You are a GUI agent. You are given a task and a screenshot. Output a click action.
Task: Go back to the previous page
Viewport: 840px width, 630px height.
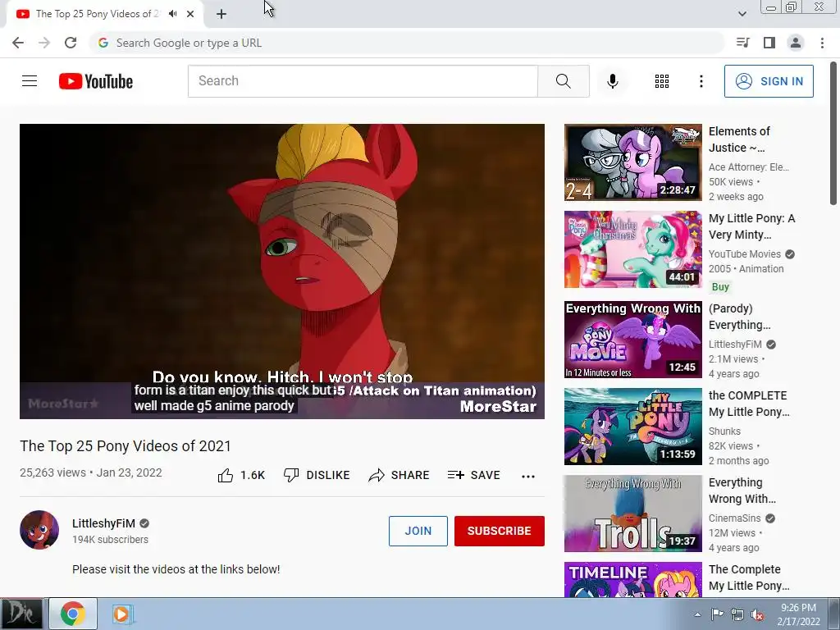pyautogui.click(x=18, y=43)
